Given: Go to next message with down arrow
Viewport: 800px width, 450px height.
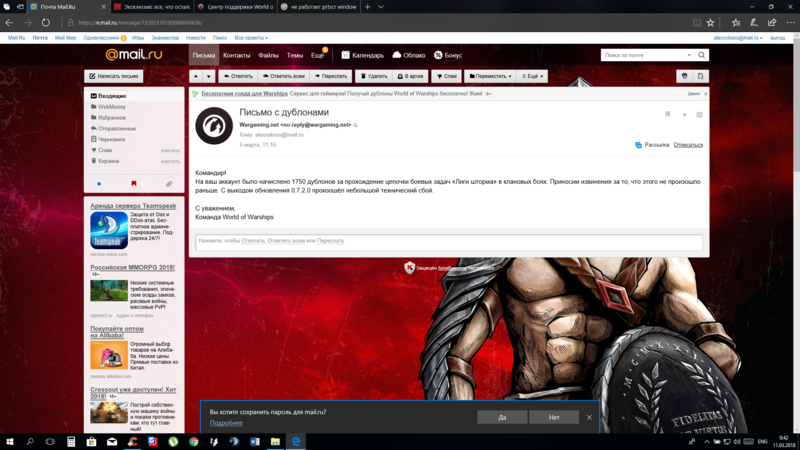Looking at the screenshot, I should tap(209, 76).
